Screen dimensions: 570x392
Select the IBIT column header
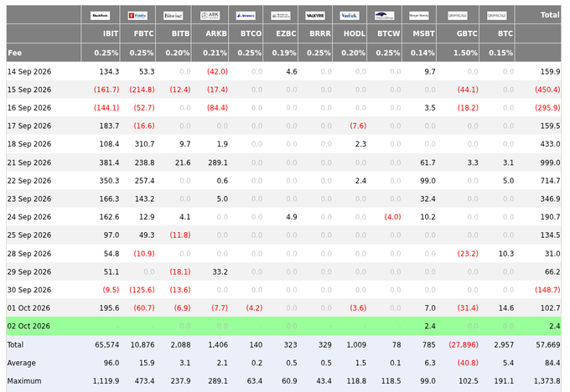point(110,34)
